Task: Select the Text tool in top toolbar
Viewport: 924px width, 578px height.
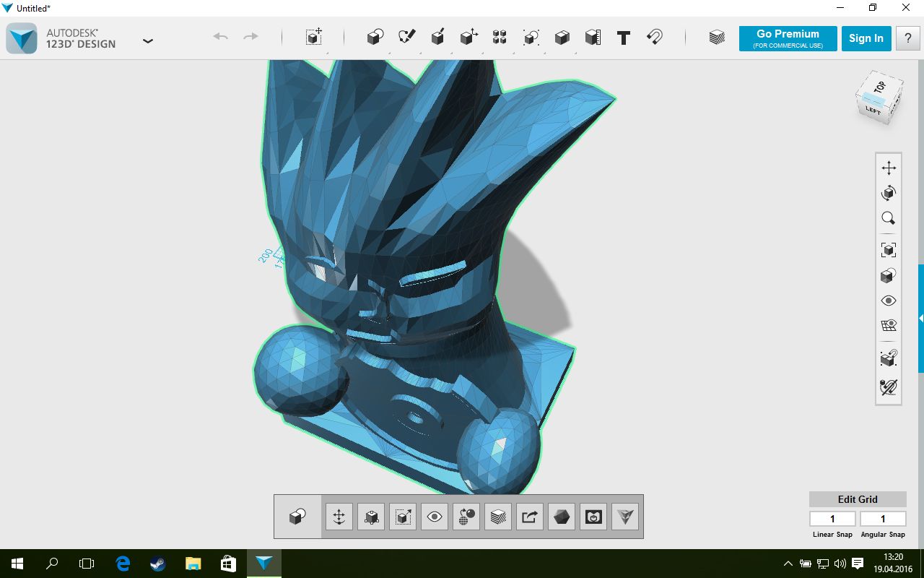Action: pos(624,38)
